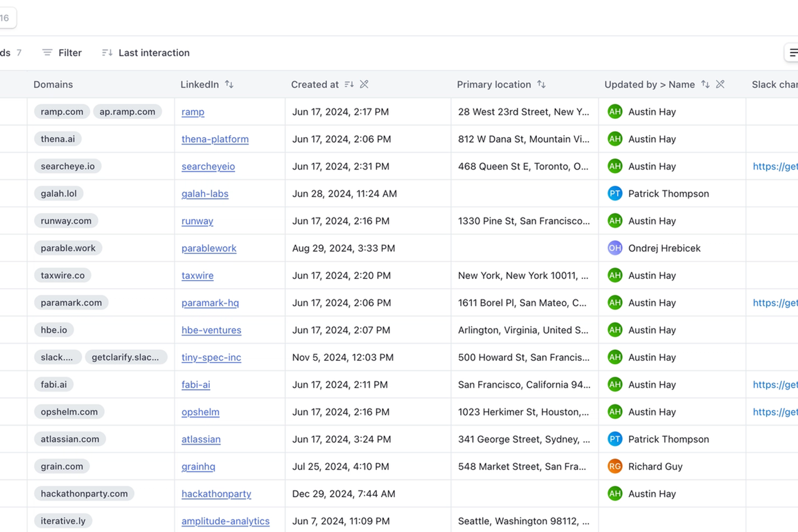Image resolution: width=798 pixels, height=532 pixels.
Task: Open Slack channel link in opshelm.com row
Action: click(x=775, y=412)
